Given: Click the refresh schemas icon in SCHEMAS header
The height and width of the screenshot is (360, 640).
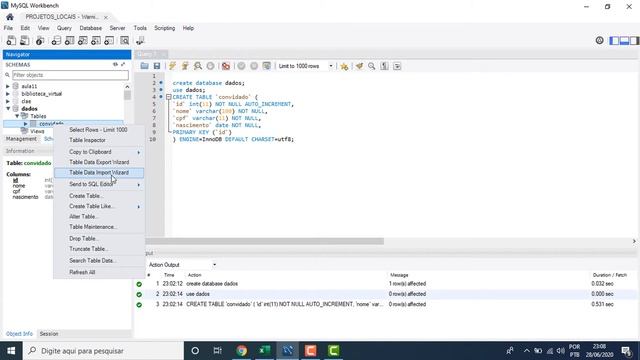Looking at the screenshot, I should pos(116,64).
